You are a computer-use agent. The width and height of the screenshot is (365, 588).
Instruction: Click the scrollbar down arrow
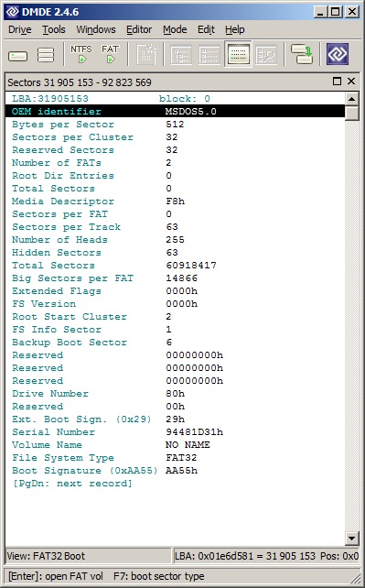click(x=351, y=539)
